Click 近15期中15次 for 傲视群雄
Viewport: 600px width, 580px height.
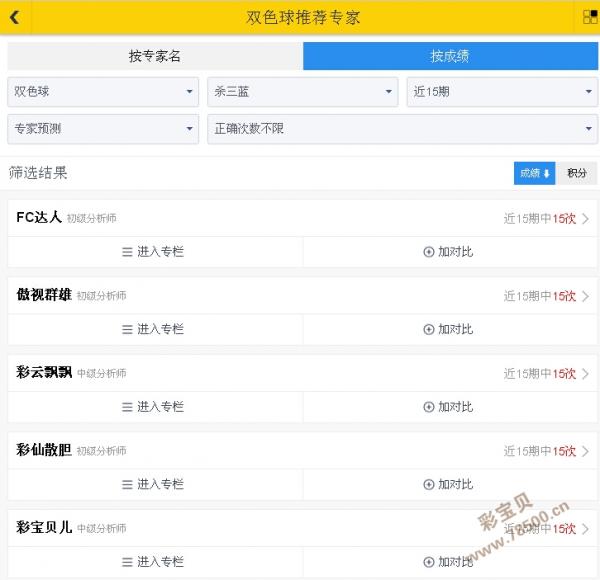pos(540,296)
